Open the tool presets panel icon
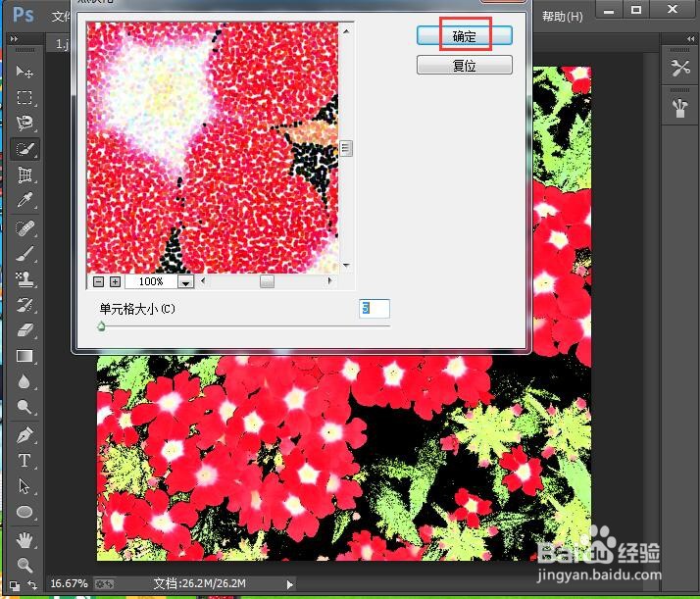 [680, 69]
